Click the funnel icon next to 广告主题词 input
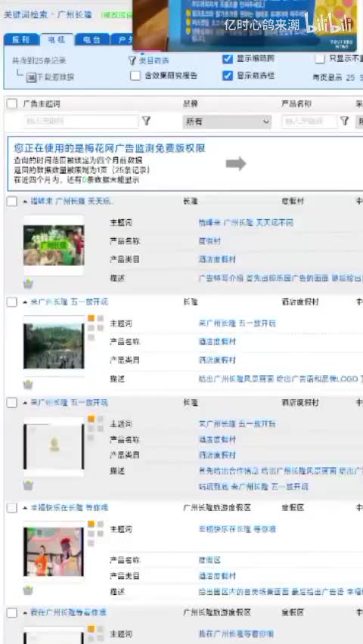This screenshot has width=363, height=644. pyautogui.click(x=147, y=121)
